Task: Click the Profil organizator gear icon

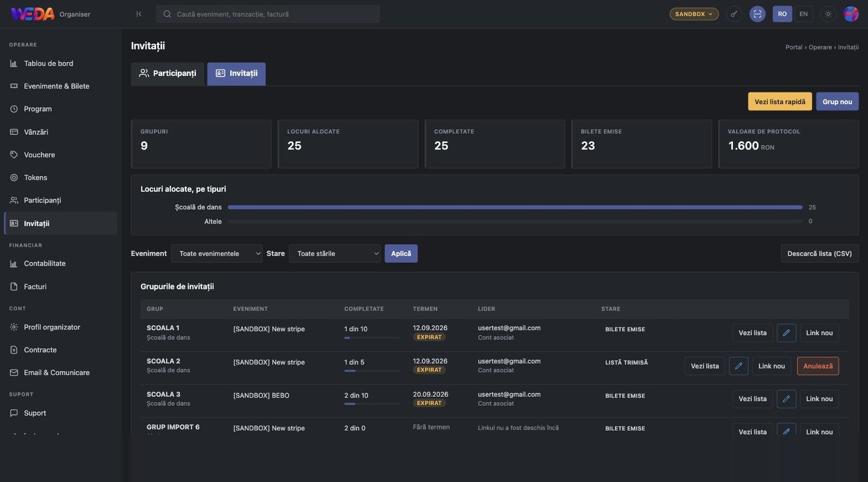Action: pos(14,327)
